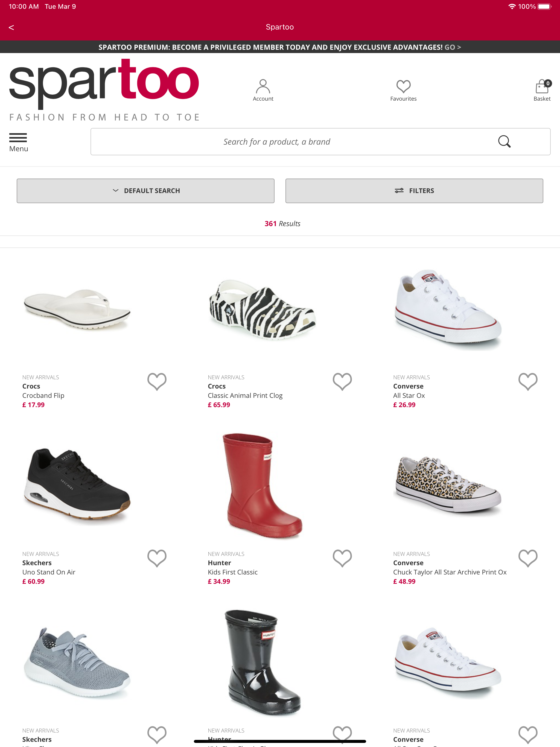Follow the Spartoo Premium GO link
Viewport: 560px width, 747px height.
(x=453, y=47)
